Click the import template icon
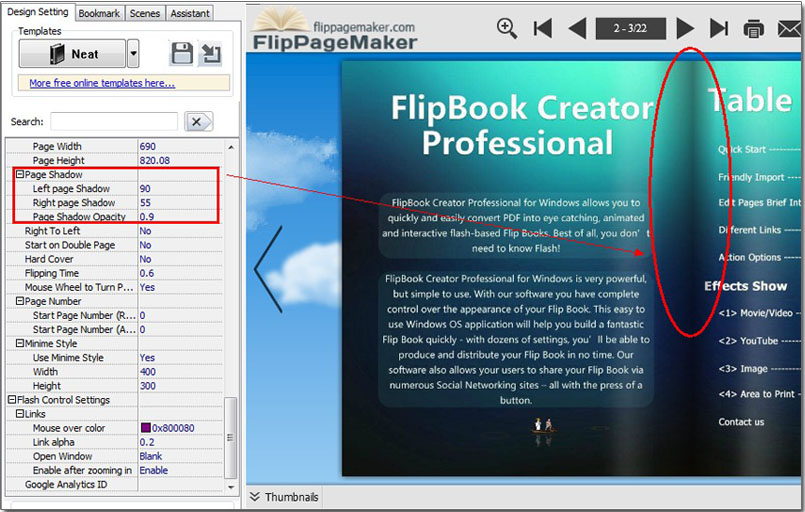The image size is (805, 512). [211, 53]
